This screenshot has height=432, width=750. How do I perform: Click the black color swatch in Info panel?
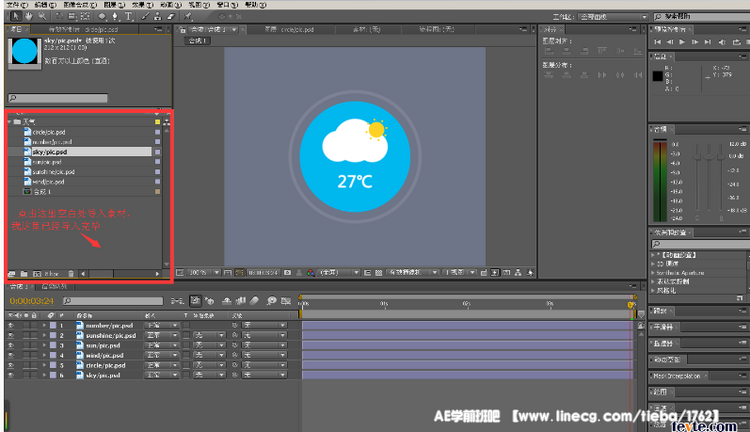coord(658,76)
